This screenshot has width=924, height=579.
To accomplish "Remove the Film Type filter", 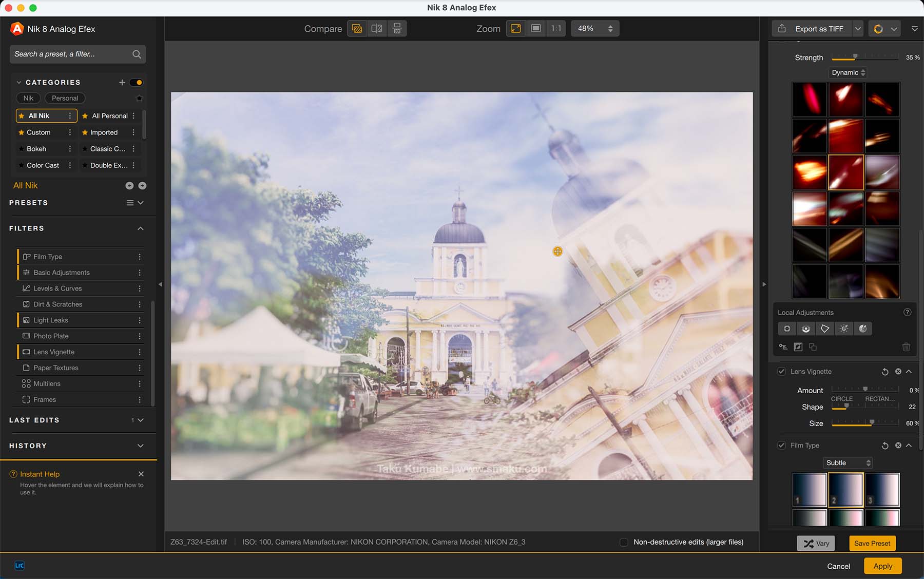I will tap(898, 446).
